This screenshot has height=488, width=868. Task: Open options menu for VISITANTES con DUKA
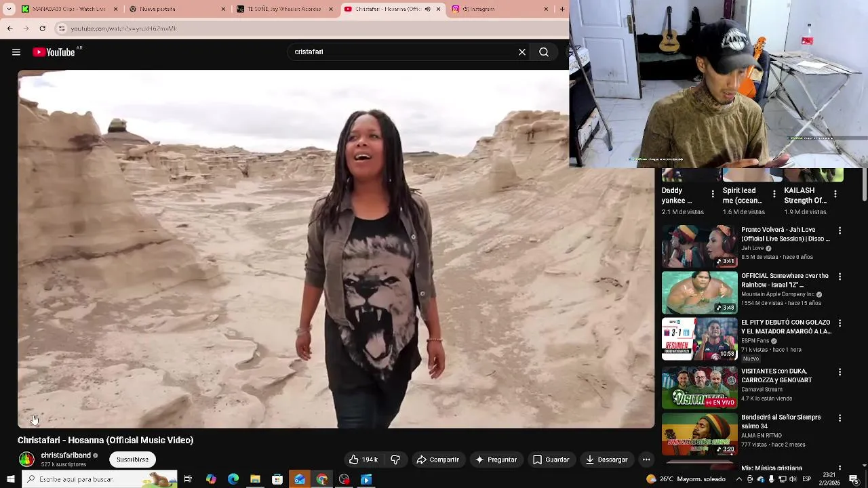coord(840,372)
